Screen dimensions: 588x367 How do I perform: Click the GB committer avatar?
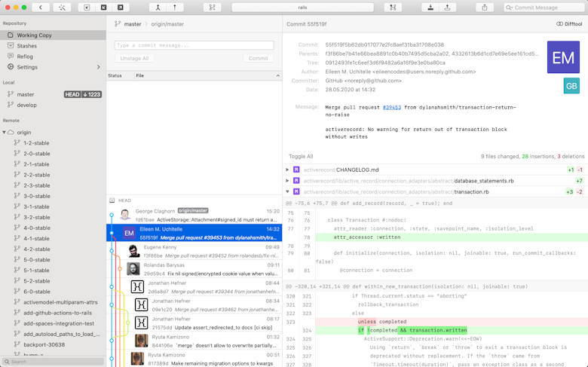(571, 86)
